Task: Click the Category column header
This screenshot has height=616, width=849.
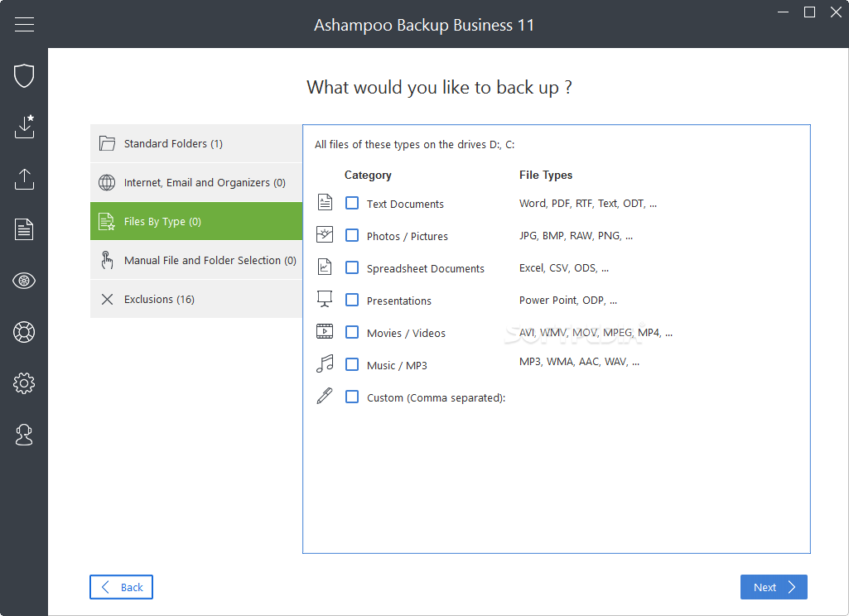Action: [x=368, y=175]
